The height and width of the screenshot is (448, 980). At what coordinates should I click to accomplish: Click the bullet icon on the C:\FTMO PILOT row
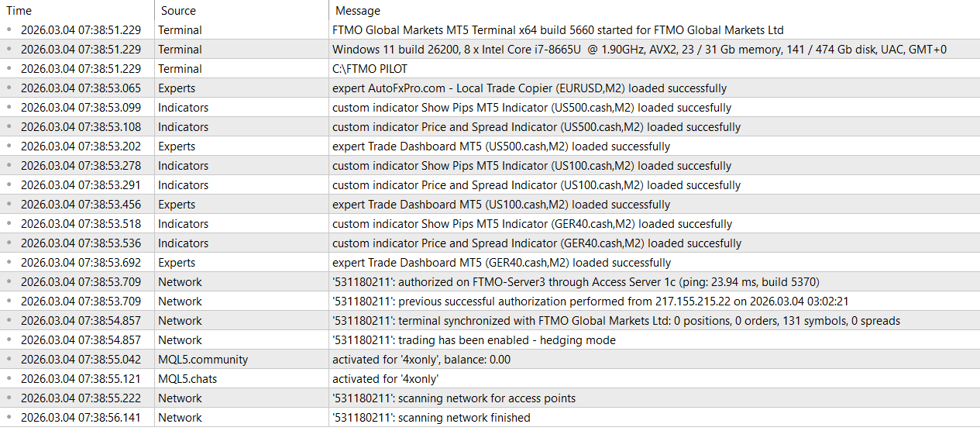click(x=9, y=69)
